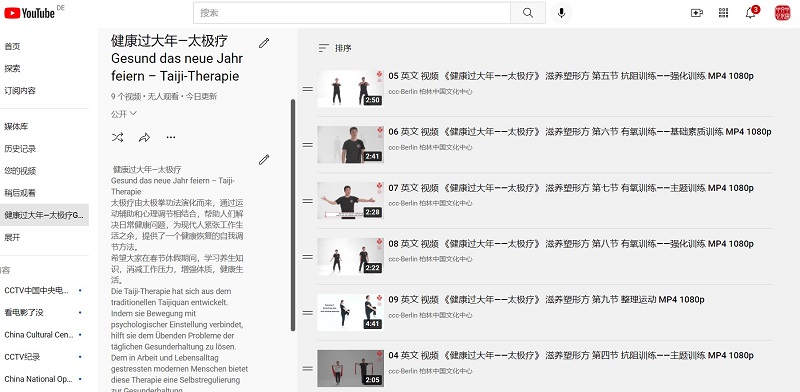Open 探索 in the sidebar
The height and width of the screenshot is (392, 800).
[12, 68]
